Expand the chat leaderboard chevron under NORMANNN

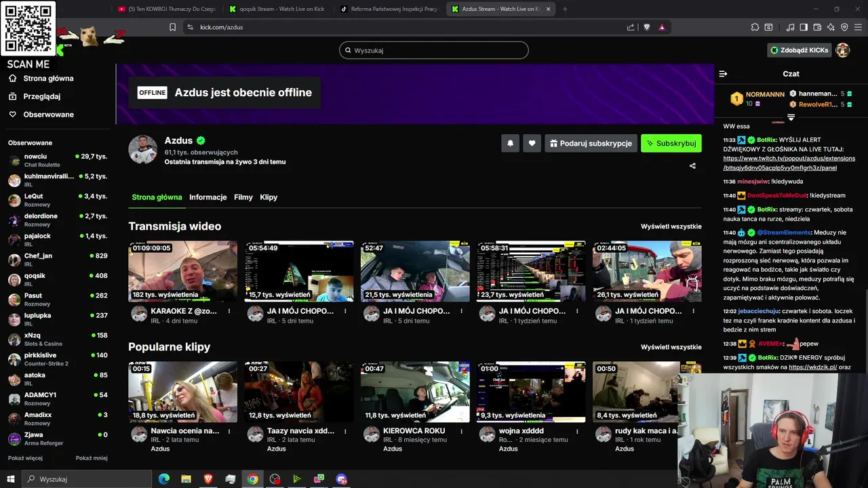(791, 118)
